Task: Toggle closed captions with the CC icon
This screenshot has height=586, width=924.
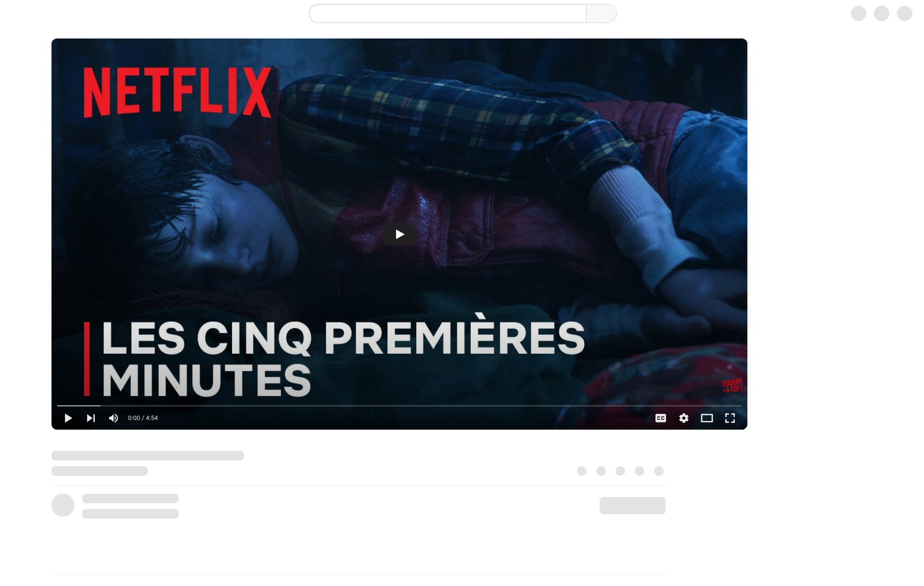Action: (x=661, y=418)
